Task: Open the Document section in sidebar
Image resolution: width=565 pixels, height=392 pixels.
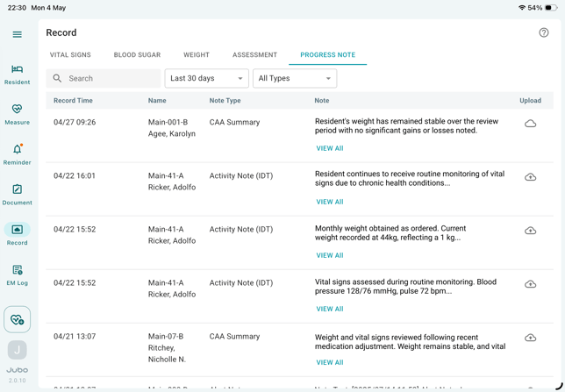Action: tap(17, 196)
